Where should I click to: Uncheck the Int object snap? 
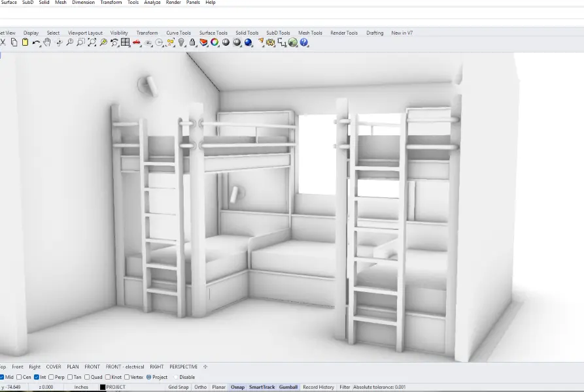coord(37,377)
